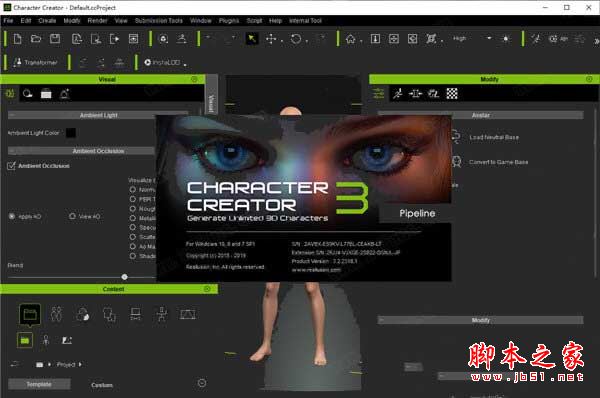The image size is (600, 398).
Task: Expand the InstaLOD dropdown arrow
Action: pos(185,65)
